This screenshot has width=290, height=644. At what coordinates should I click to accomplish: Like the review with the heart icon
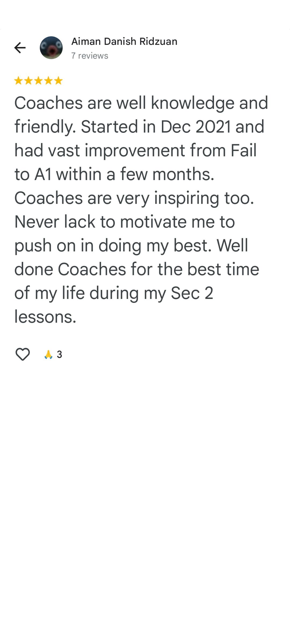23,354
